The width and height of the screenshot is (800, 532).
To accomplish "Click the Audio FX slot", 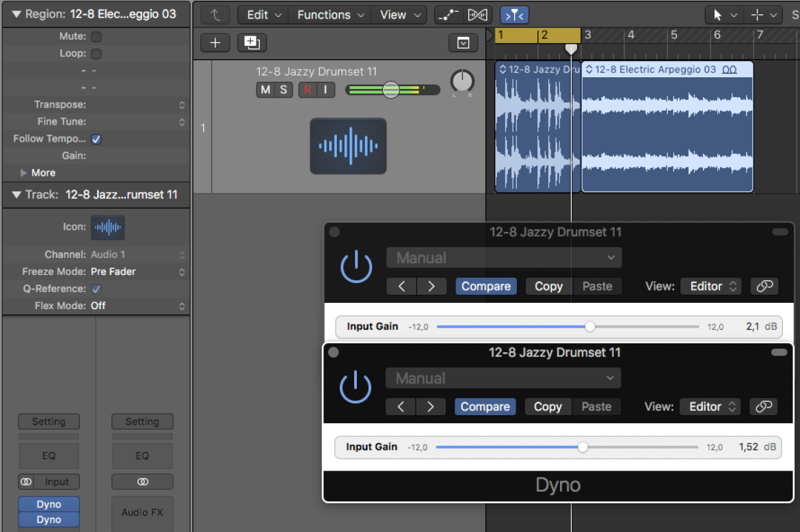I will coord(142,512).
